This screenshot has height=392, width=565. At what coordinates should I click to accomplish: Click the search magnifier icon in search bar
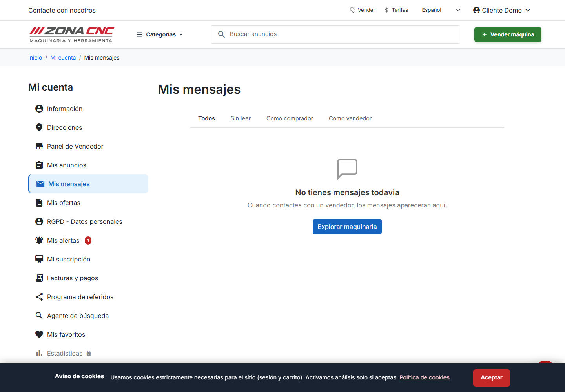coord(221,34)
